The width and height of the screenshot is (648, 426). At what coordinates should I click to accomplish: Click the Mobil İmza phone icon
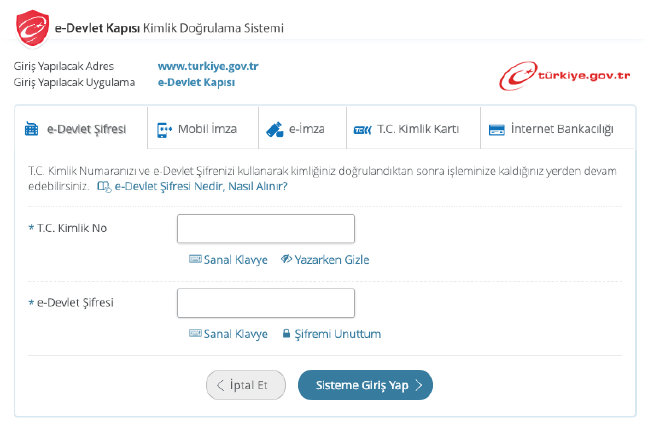164,130
